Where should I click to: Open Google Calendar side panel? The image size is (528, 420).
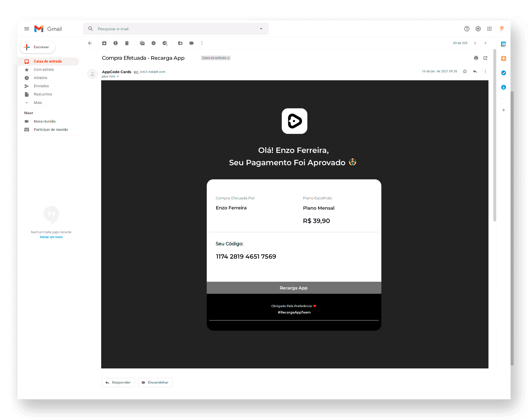click(504, 44)
